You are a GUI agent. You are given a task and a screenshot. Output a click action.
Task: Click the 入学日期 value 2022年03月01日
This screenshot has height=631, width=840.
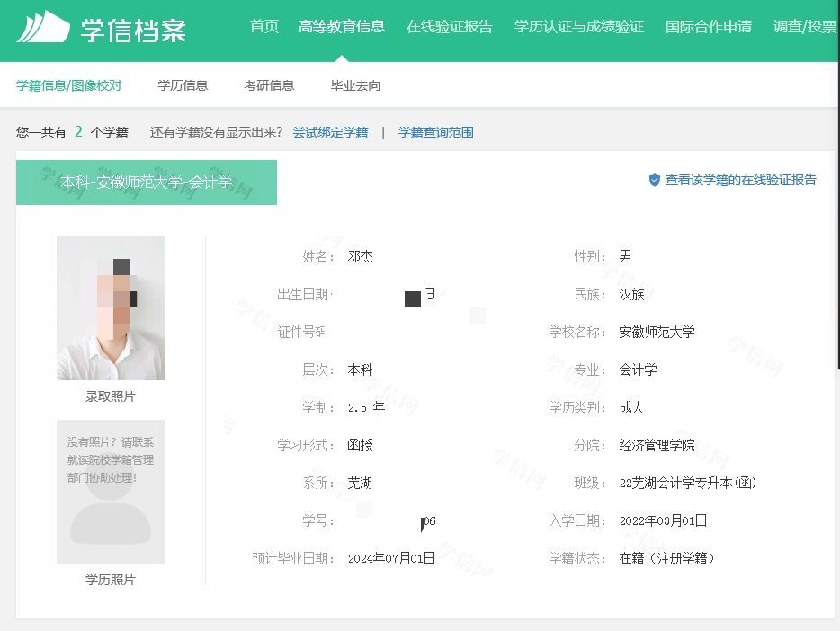tap(663, 520)
